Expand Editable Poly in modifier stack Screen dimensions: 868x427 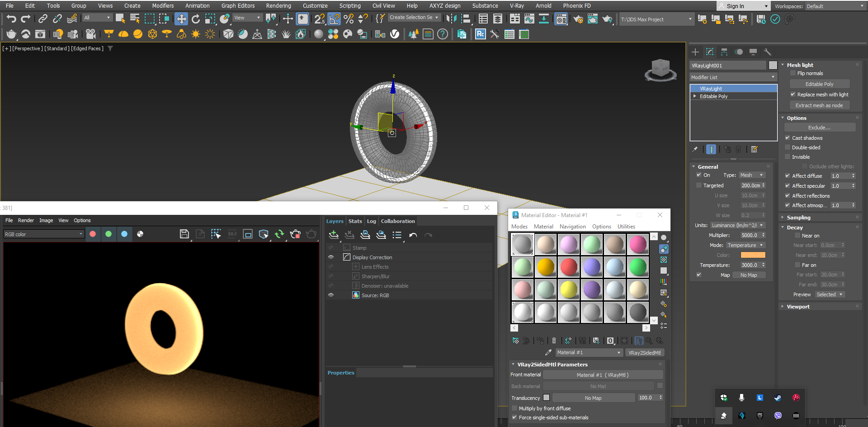tap(695, 96)
